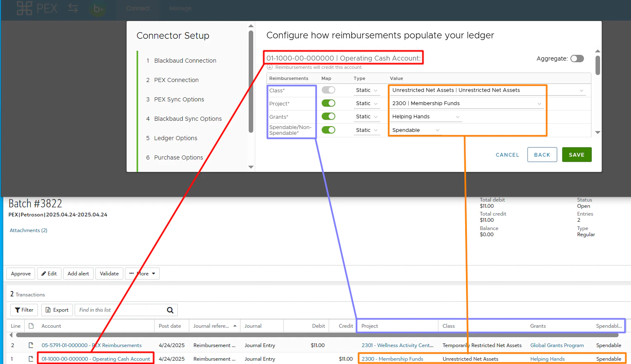
Task: Open the Class type Static dropdown
Action: [367, 90]
